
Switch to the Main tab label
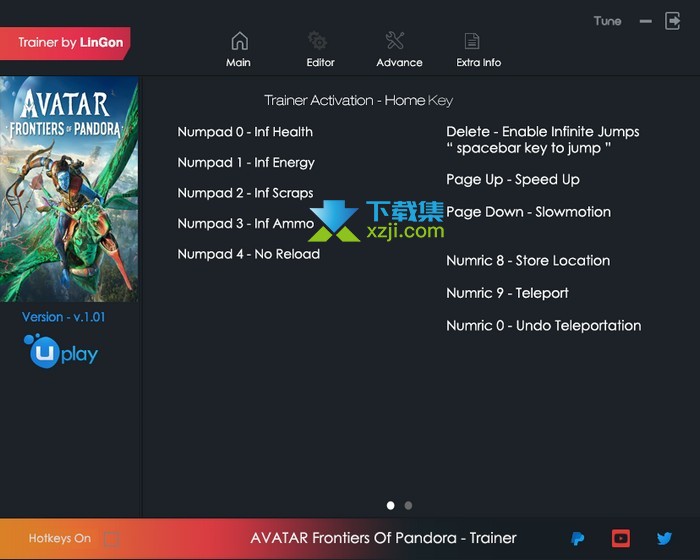(x=238, y=63)
